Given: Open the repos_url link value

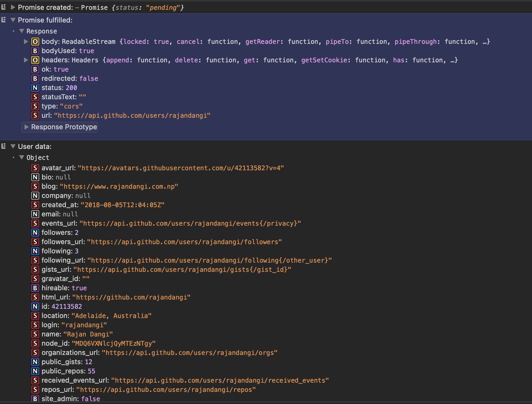Looking at the screenshot, I should (166, 390).
